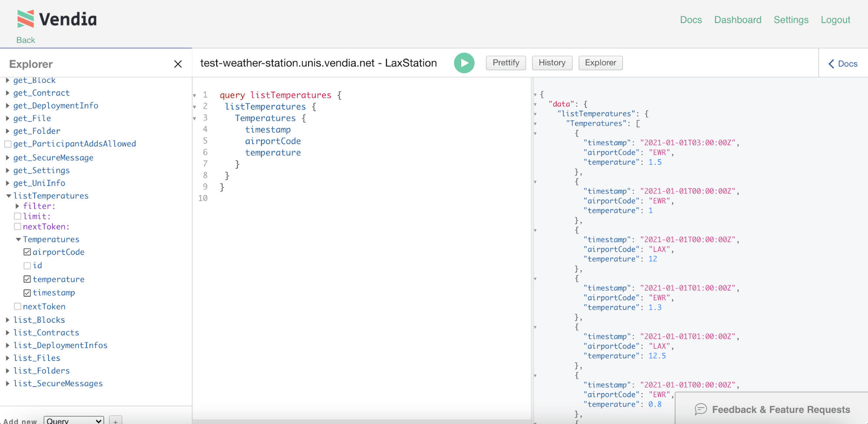This screenshot has width=868, height=424.
Task: Open the Docs side panel
Action: tap(843, 64)
